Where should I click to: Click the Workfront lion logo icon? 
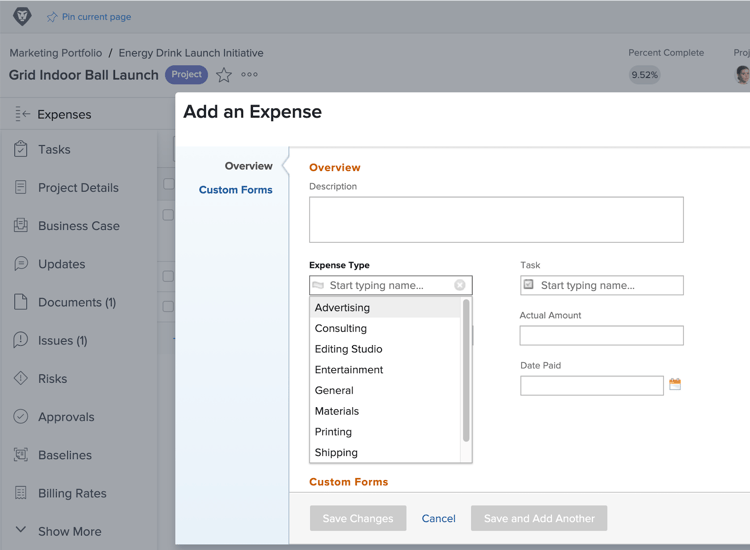point(22,16)
